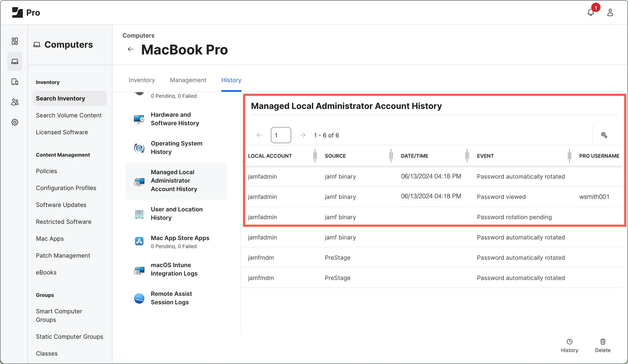This screenshot has height=364, width=628.
Task: Open the user account menu
Action: [610, 12]
